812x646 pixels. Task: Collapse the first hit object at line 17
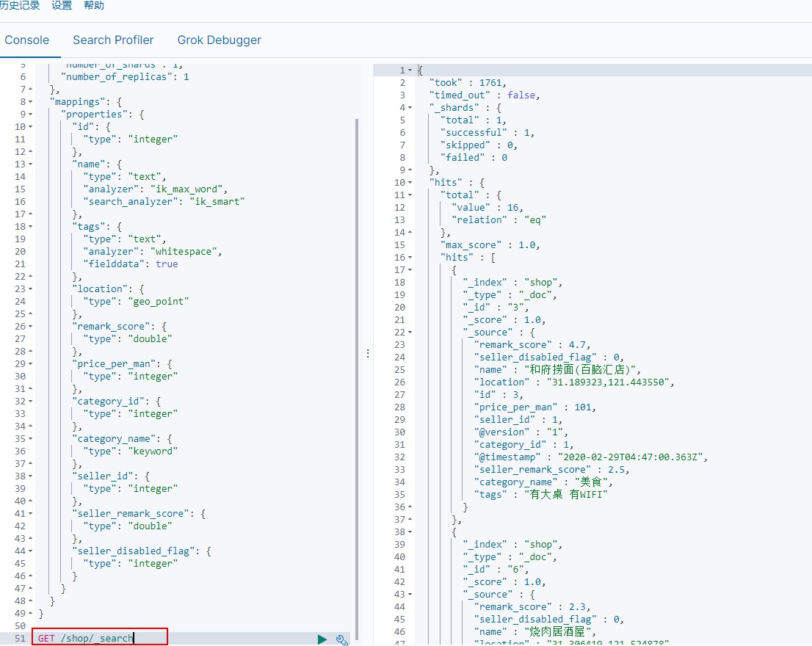pos(410,269)
